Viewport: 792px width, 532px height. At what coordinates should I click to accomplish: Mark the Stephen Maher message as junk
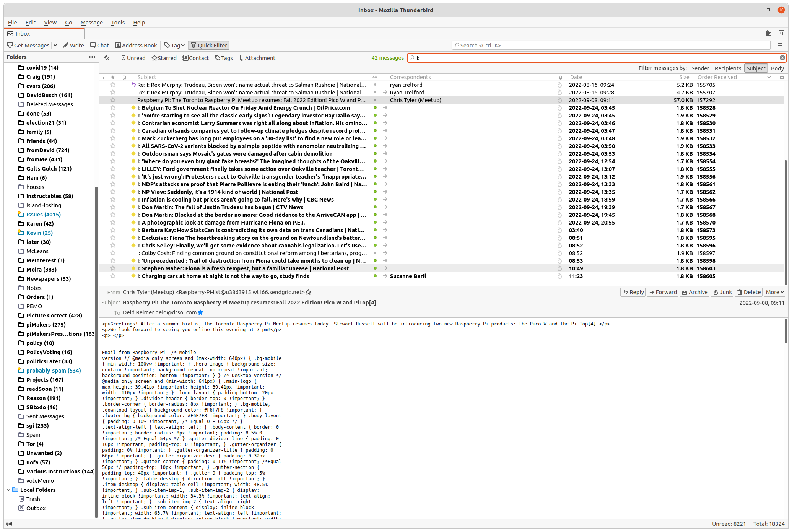point(559,268)
